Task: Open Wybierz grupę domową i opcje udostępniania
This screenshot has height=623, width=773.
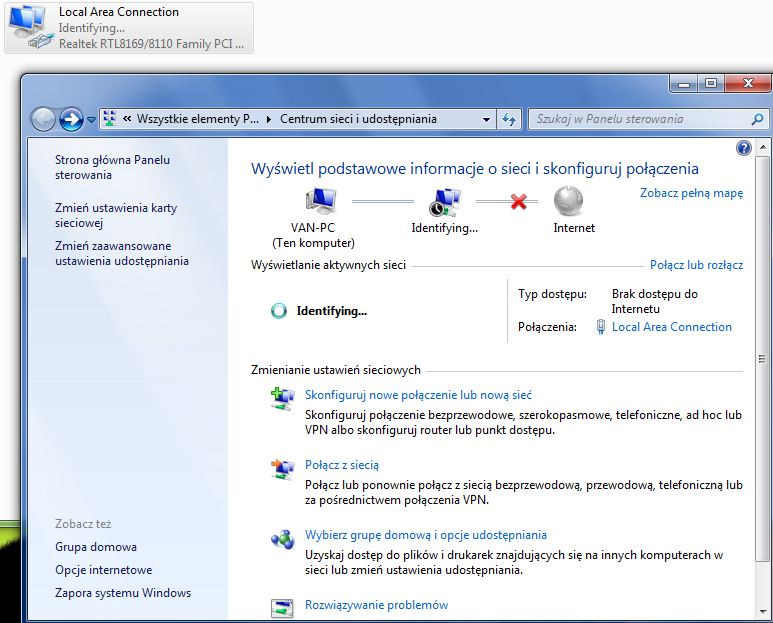Action: [x=425, y=535]
